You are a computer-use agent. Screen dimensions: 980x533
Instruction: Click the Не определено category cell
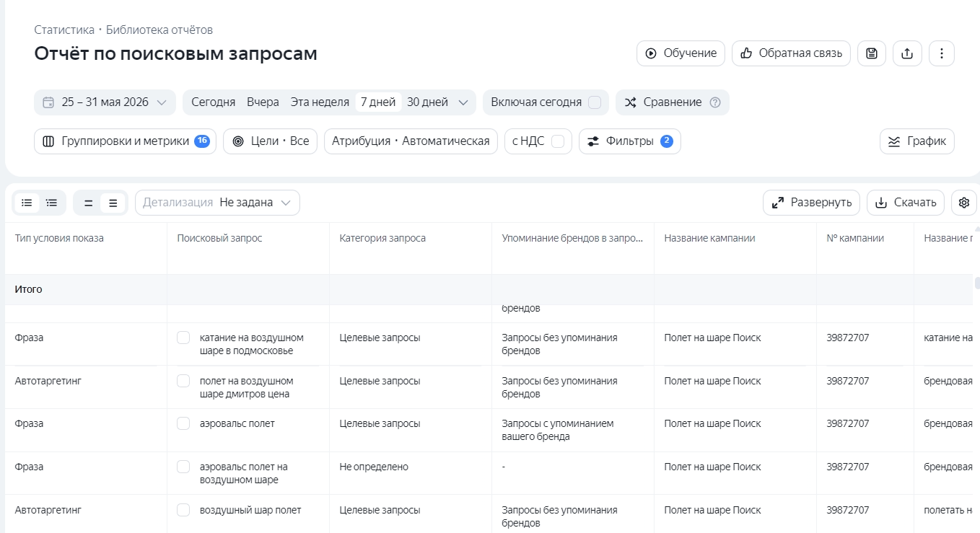(374, 467)
